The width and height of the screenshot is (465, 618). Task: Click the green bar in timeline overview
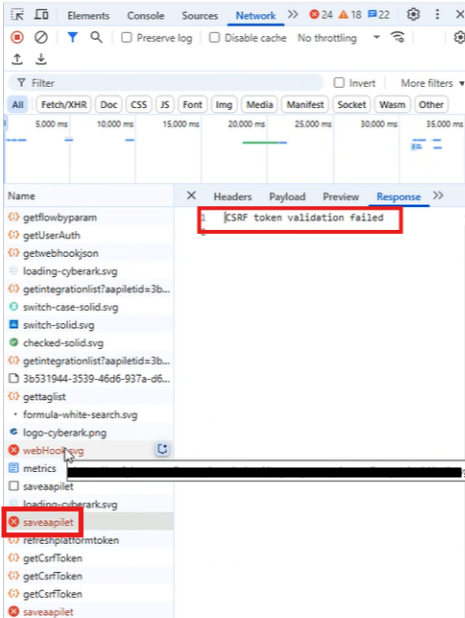point(260,142)
